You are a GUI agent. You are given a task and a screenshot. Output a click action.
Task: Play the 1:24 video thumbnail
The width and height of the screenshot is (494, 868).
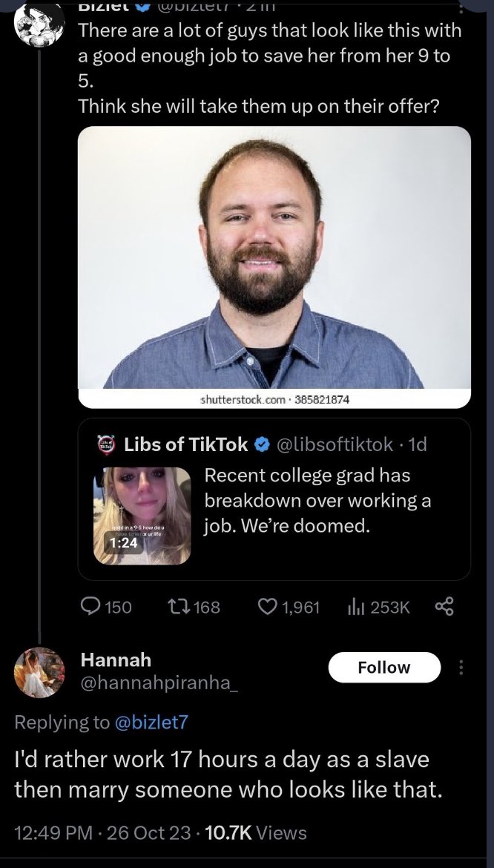(142, 516)
